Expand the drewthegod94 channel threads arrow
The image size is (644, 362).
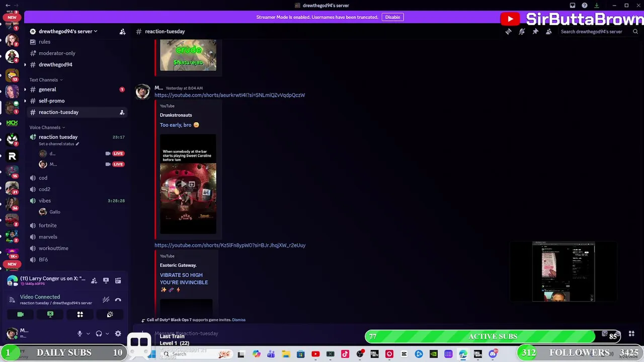coord(25,65)
